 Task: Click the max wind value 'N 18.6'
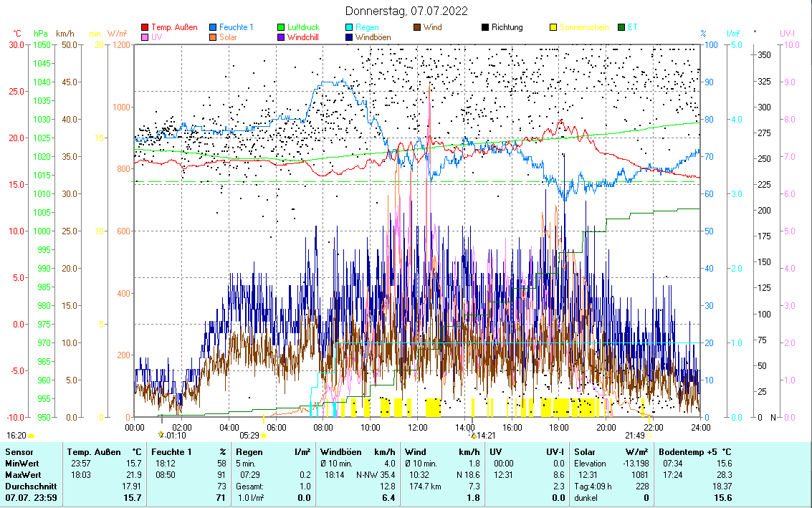468,475
